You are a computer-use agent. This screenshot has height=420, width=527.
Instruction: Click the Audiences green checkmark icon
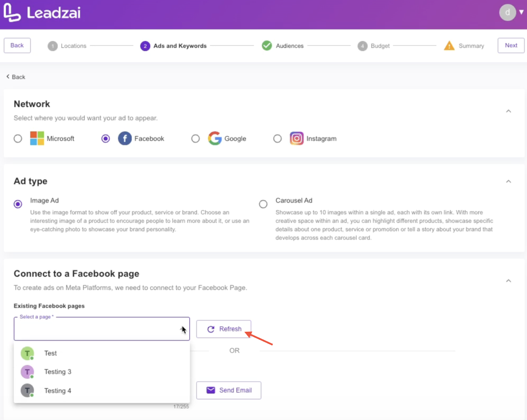pos(267,45)
